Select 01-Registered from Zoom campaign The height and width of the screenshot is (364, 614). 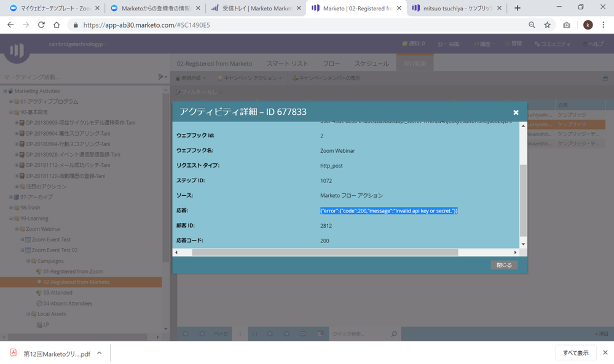point(73,271)
